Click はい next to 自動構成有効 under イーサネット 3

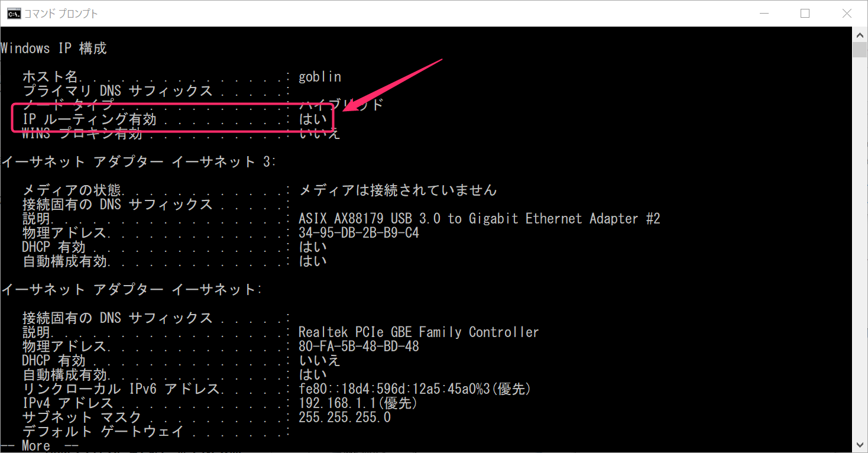point(313,261)
